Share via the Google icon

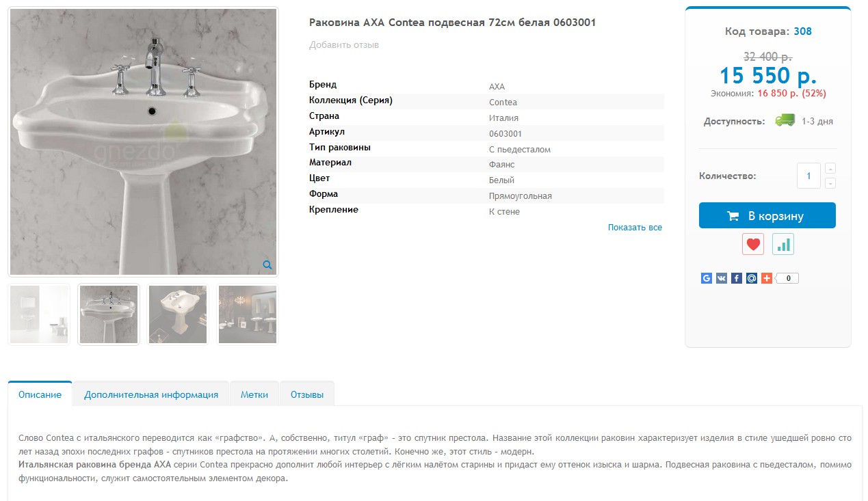point(707,278)
